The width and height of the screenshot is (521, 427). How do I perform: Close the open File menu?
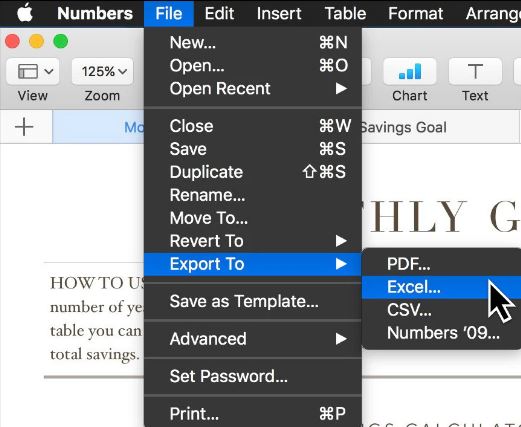[x=169, y=14]
